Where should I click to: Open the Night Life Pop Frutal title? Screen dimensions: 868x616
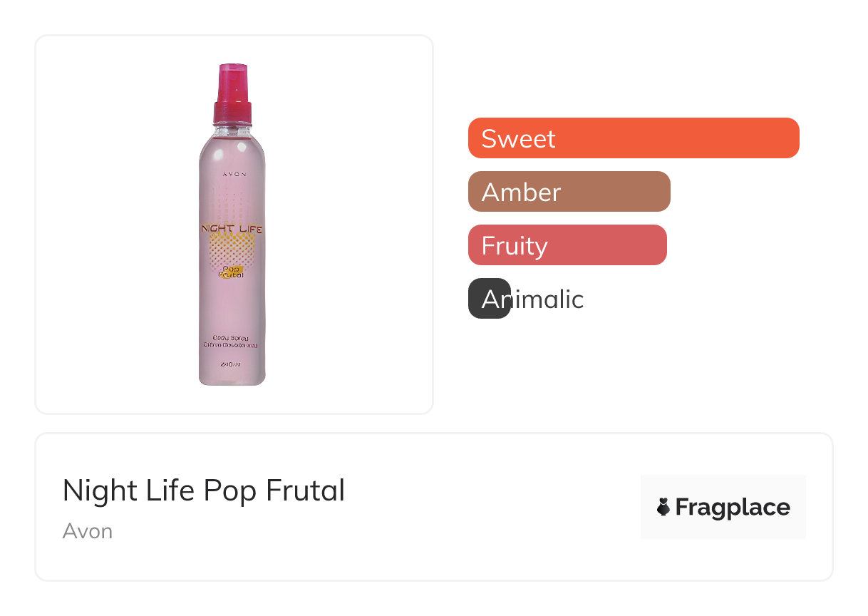204,491
